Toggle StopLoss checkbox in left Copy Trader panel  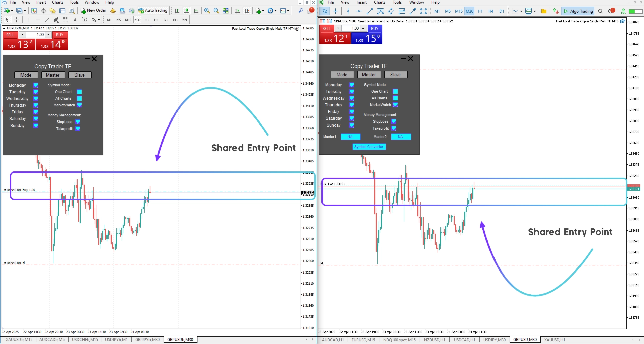point(78,122)
